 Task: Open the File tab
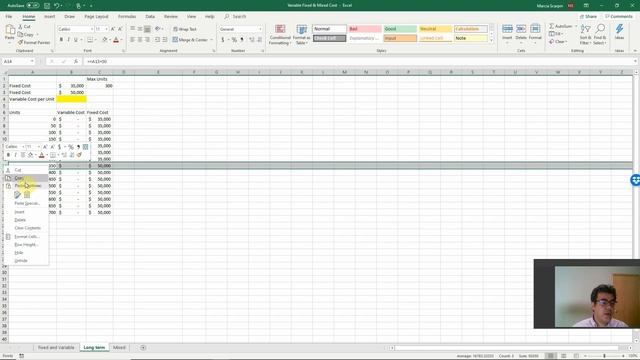coord(9,17)
